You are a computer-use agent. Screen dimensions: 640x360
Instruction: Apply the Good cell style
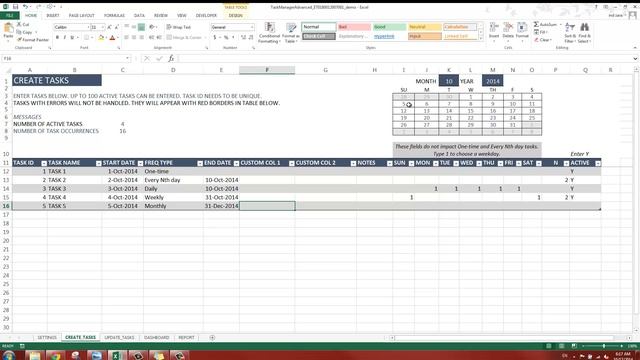(x=389, y=27)
